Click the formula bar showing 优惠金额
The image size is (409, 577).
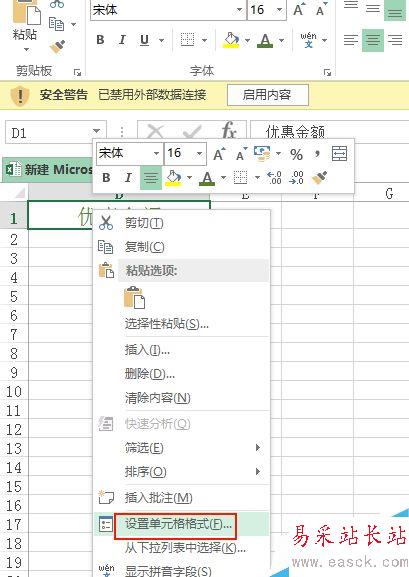tap(329, 131)
